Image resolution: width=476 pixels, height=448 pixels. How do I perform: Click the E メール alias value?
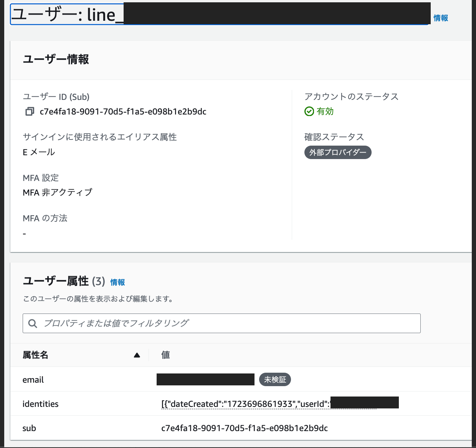pyautogui.click(x=39, y=152)
